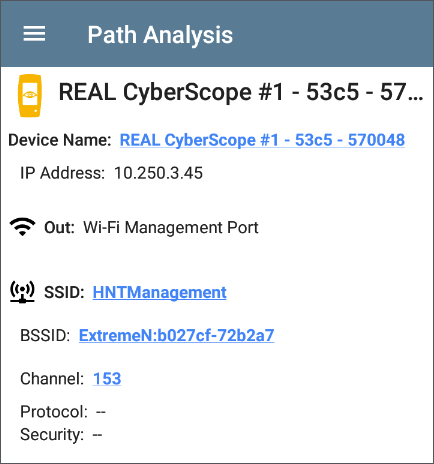This screenshot has width=434, height=464.
Task: Click the Device Name label
Action: [x=60, y=140]
